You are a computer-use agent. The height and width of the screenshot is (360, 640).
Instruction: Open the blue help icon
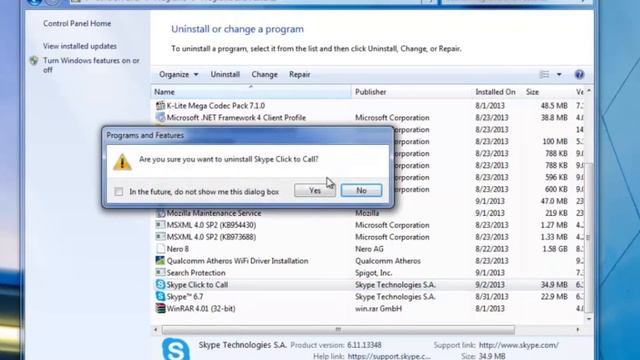(x=579, y=75)
